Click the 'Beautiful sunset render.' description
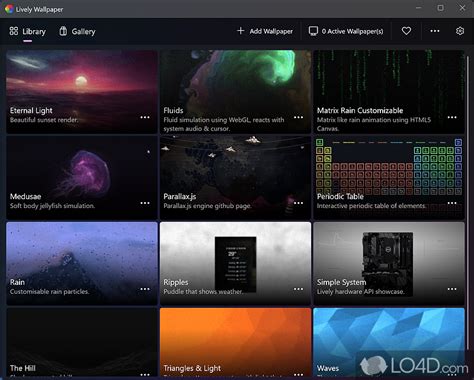Viewport: 474px width, 380px height. (x=44, y=120)
